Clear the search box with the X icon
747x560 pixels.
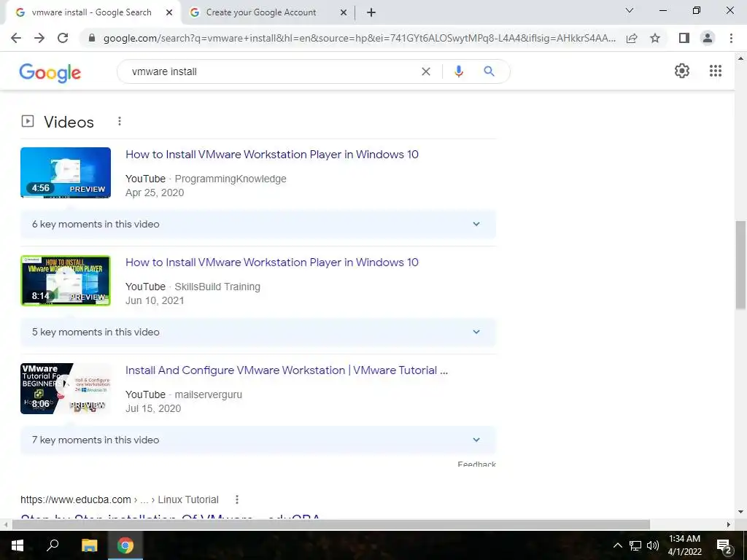point(426,71)
